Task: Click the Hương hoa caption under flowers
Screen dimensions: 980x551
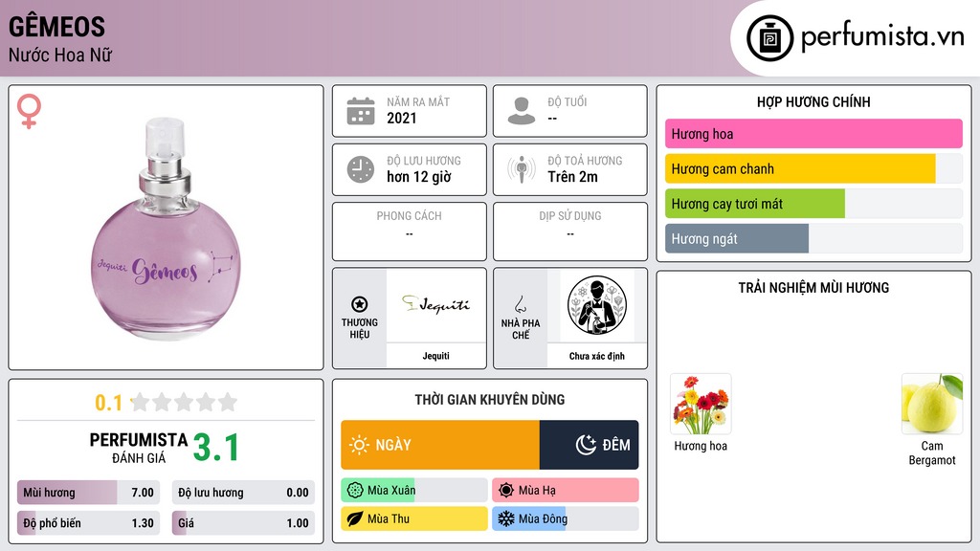Action: click(x=701, y=446)
